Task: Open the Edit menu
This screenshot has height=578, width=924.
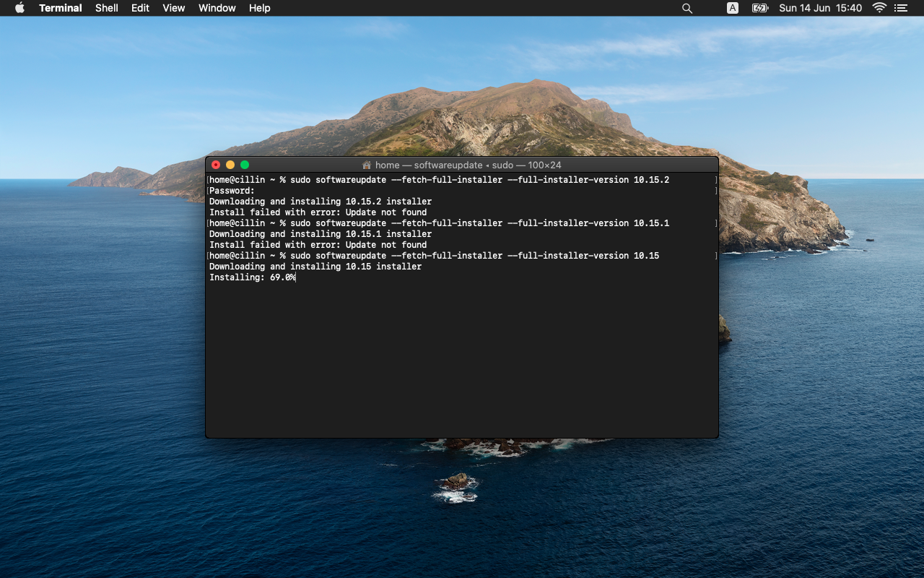Action: click(140, 8)
